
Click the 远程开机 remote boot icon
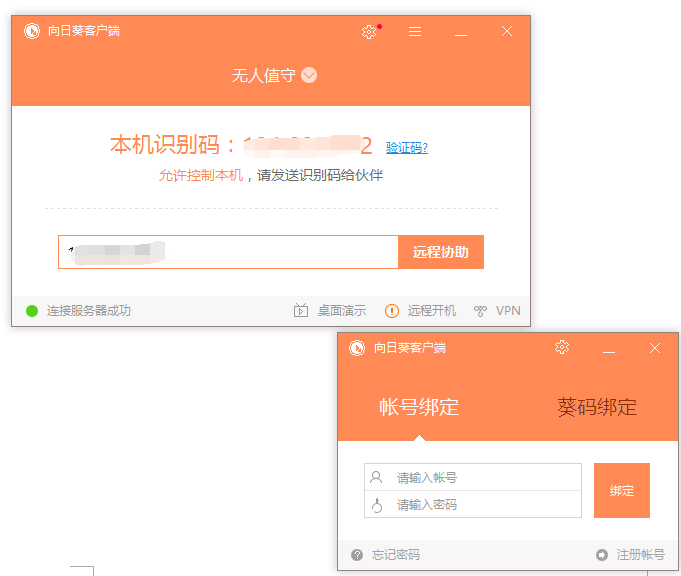coord(392,311)
